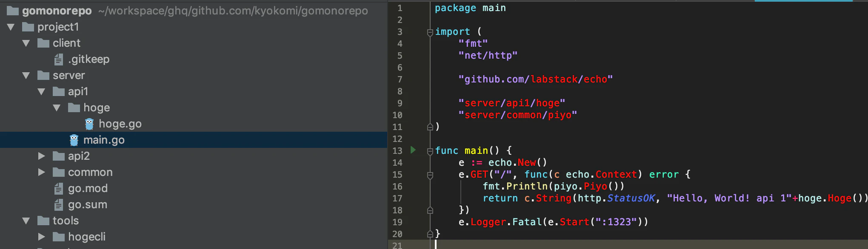
Task: Collapse the tools folder
Action: (x=26, y=221)
